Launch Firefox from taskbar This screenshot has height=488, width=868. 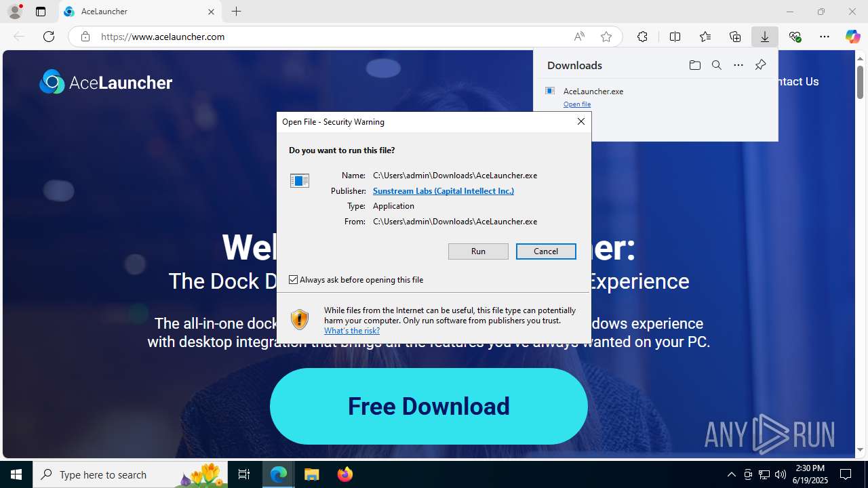point(344,474)
